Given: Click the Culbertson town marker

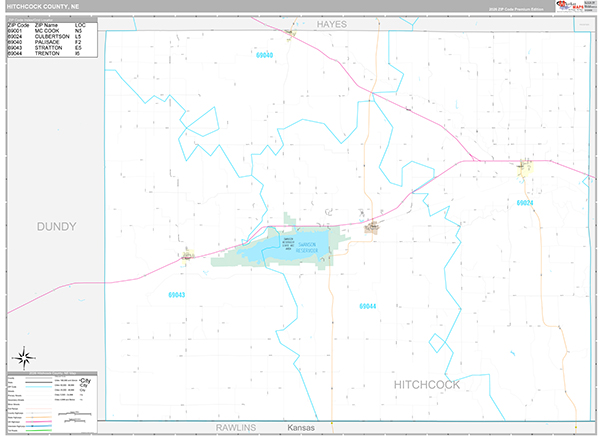Looking at the screenshot, I should coord(523,168).
